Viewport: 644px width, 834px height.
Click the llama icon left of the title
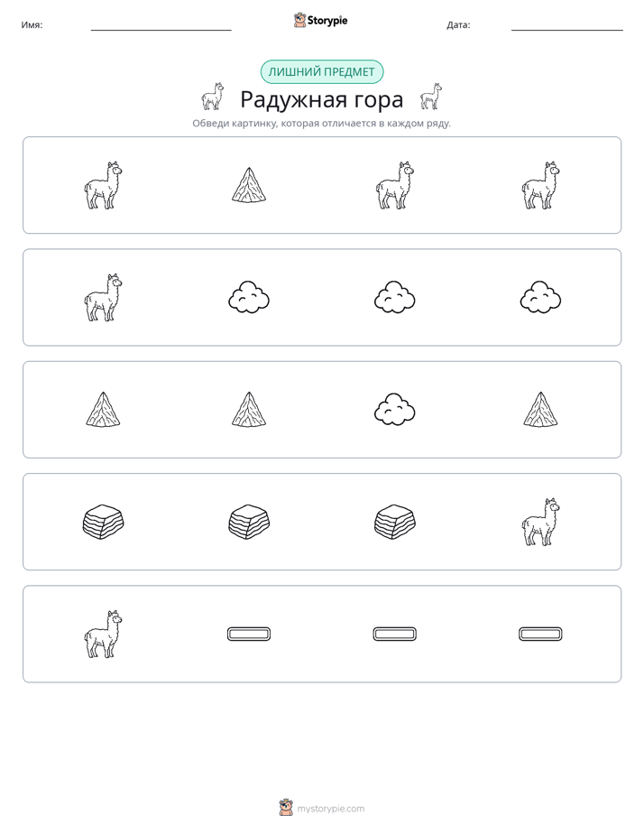pyautogui.click(x=213, y=97)
